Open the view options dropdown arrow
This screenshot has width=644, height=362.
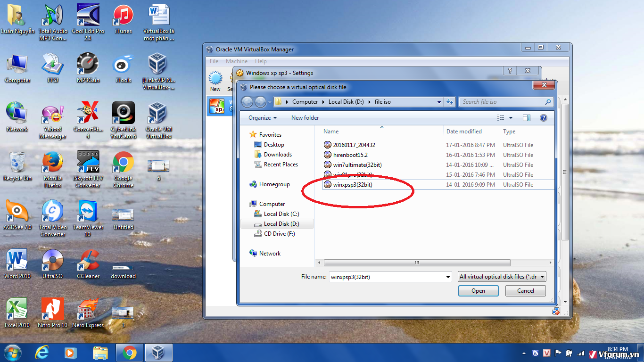click(511, 118)
